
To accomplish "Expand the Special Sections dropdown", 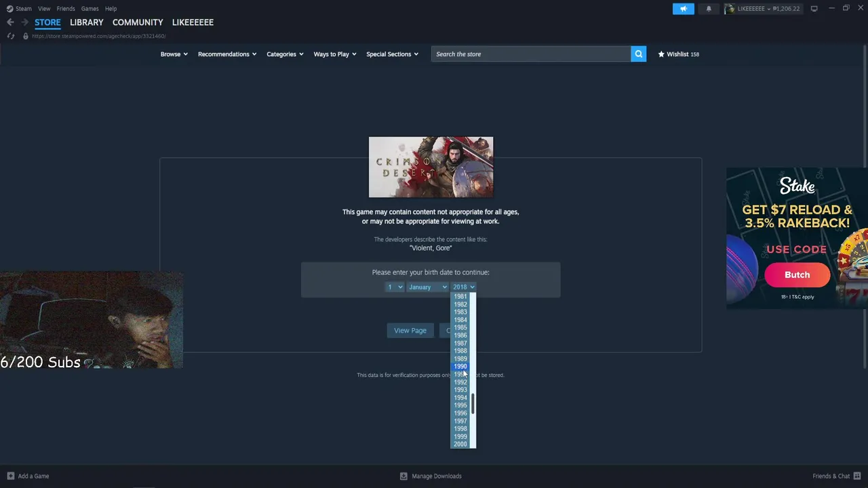I will point(393,54).
